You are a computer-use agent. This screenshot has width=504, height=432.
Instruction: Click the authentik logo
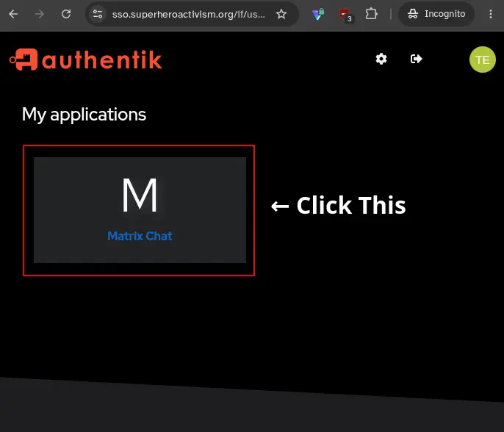[x=86, y=60]
